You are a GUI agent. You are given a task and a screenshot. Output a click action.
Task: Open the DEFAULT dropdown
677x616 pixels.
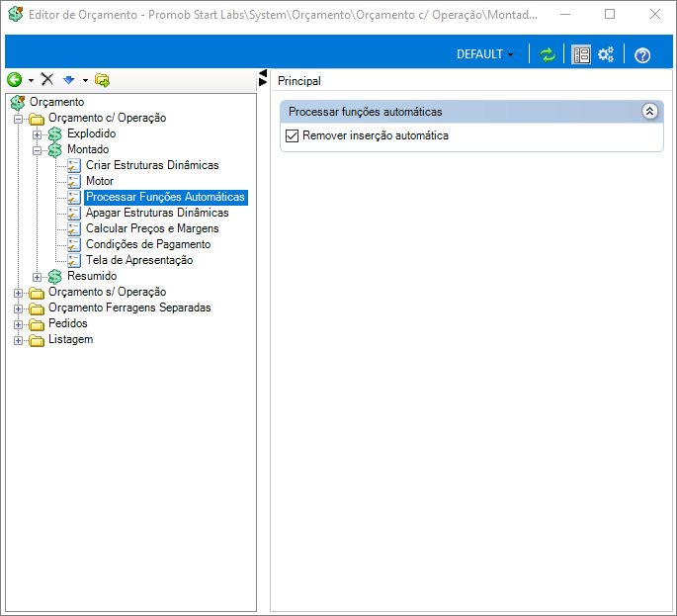[484, 54]
